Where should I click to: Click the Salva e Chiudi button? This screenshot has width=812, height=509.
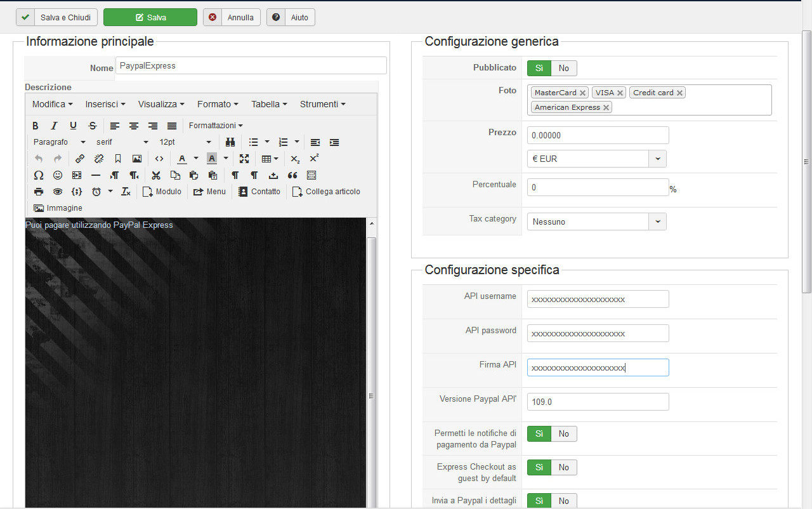(x=57, y=17)
